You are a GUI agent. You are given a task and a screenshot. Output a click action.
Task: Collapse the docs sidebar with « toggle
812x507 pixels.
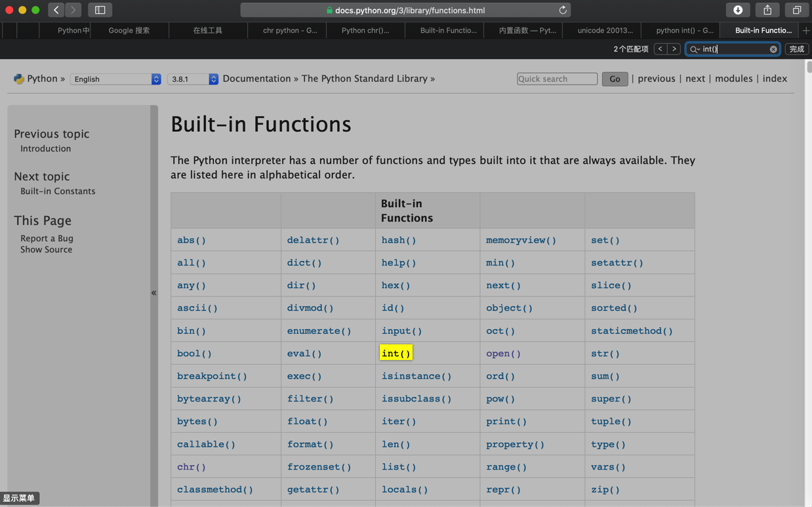click(153, 293)
